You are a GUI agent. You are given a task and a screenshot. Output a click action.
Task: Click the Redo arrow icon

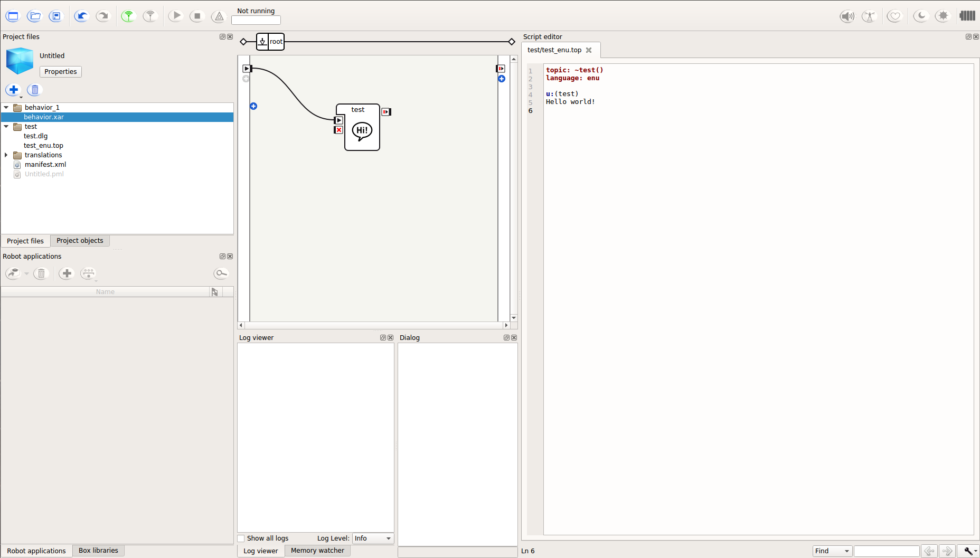click(x=103, y=16)
